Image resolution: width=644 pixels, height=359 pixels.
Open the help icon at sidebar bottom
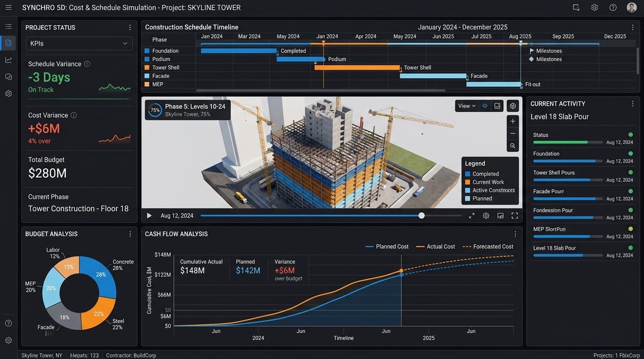[8, 323]
